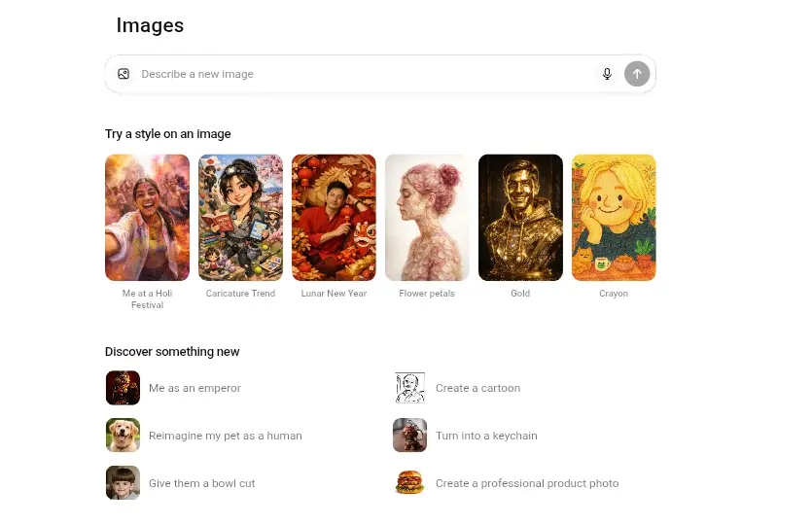Choose the Caricature Trend style image
Screen dimensions: 812x525
coord(240,218)
